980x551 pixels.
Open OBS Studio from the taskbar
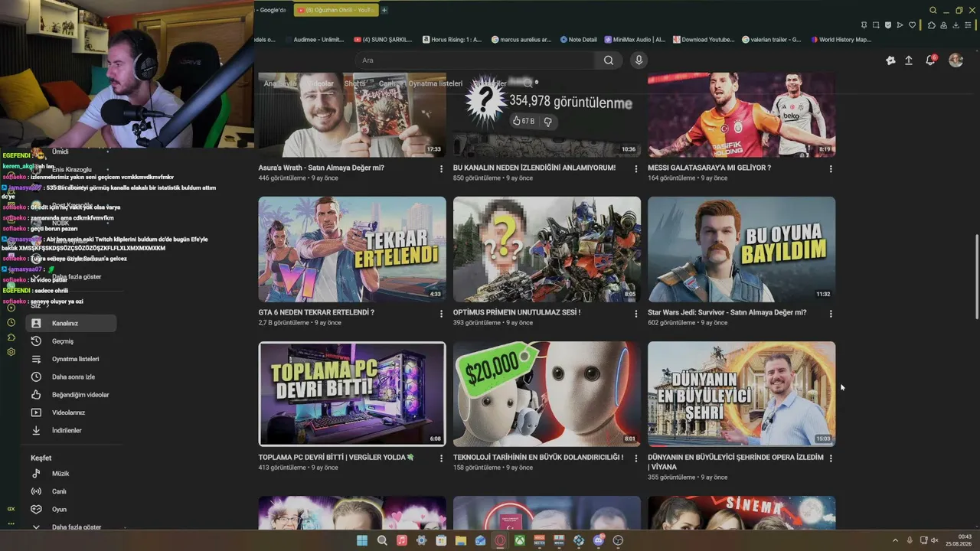(618, 540)
